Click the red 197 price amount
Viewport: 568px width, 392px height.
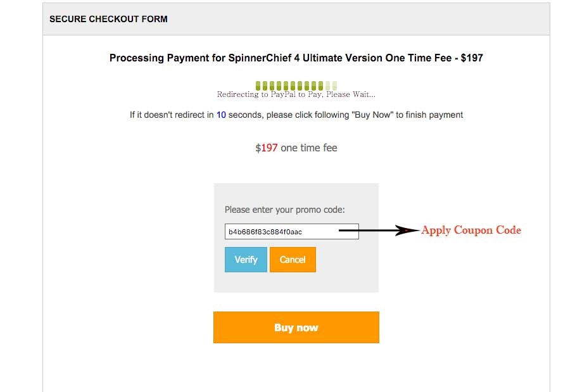[x=269, y=148]
